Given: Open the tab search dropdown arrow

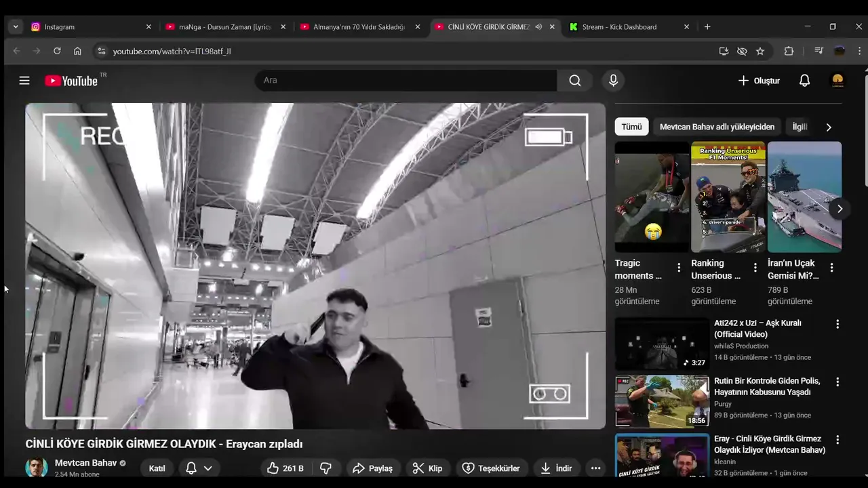Looking at the screenshot, I should click(16, 27).
